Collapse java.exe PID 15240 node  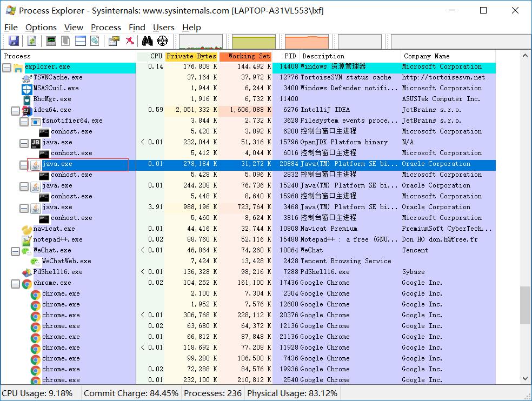pos(24,186)
